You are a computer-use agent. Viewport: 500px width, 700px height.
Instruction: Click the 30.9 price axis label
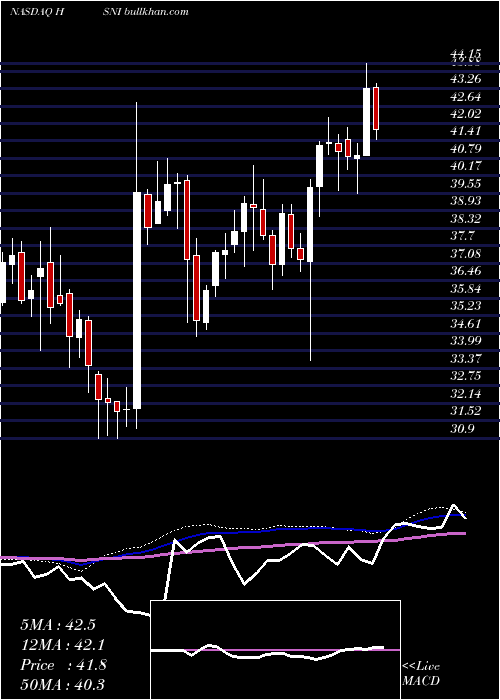click(x=463, y=428)
